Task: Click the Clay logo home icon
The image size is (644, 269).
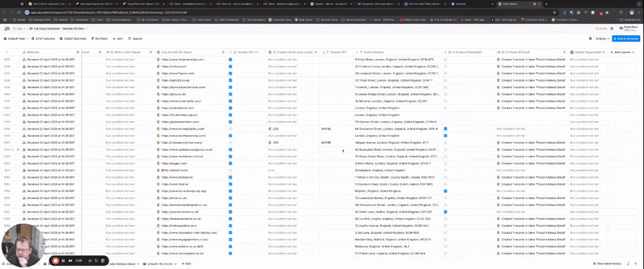Action: coord(7,29)
